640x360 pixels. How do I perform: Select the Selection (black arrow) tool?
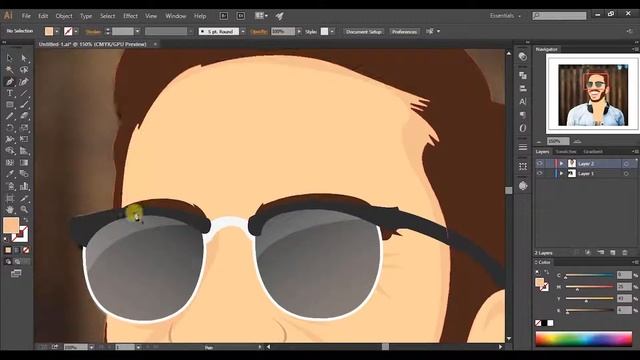pyautogui.click(x=10, y=58)
